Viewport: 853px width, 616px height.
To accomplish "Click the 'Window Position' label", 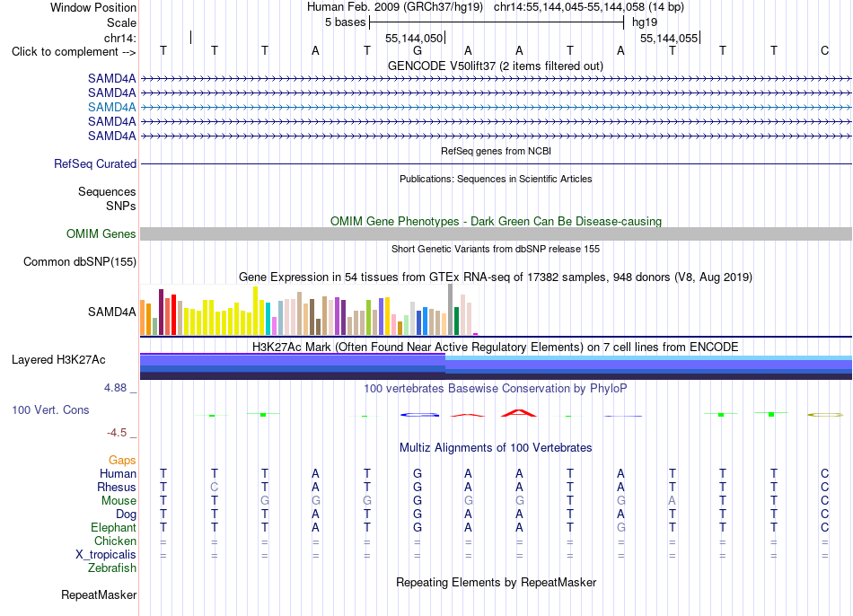I will 93,7.
